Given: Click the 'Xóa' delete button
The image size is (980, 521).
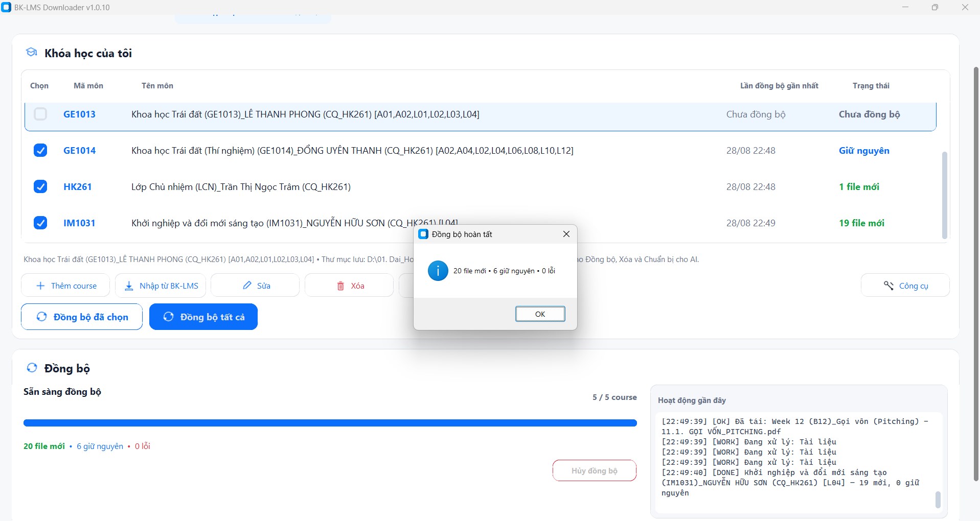Looking at the screenshot, I should (349, 286).
